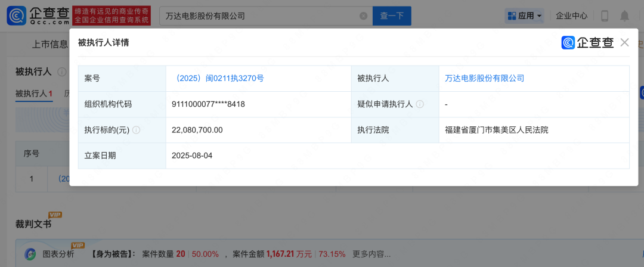Click the organization code 9111000077****8418

(x=209, y=104)
